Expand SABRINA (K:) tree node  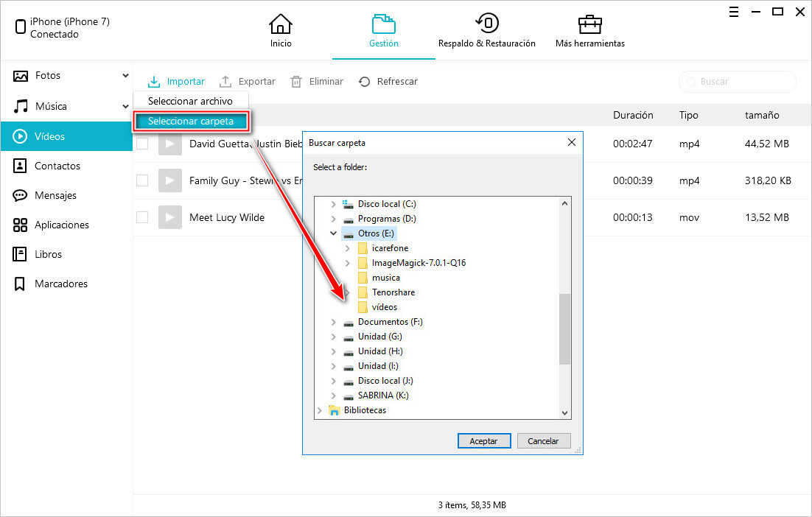pos(334,395)
